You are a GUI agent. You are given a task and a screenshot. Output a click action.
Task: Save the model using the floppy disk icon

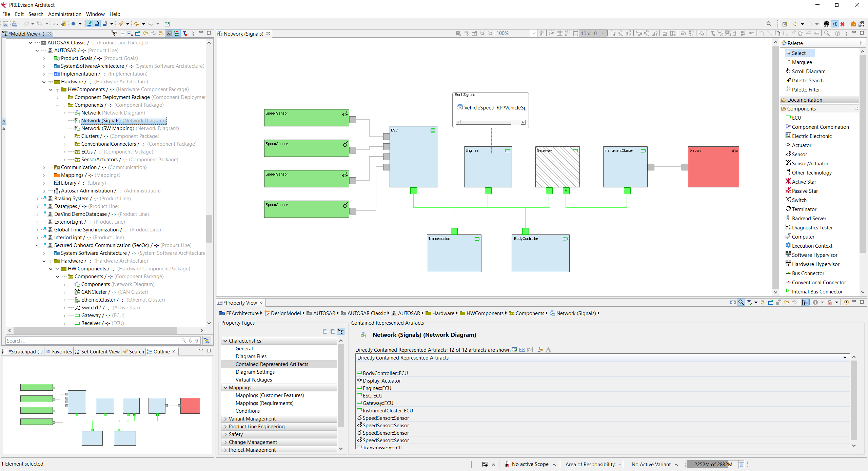click(x=5, y=24)
